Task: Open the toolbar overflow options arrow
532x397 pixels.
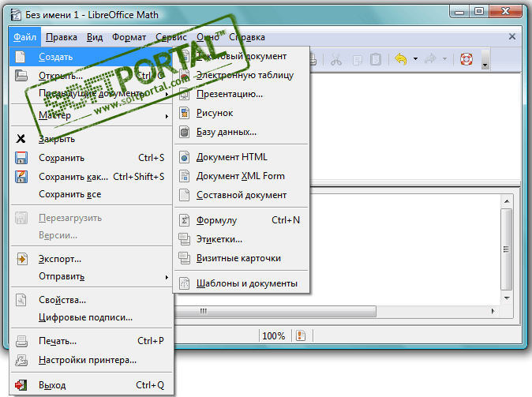Action: click(485, 60)
